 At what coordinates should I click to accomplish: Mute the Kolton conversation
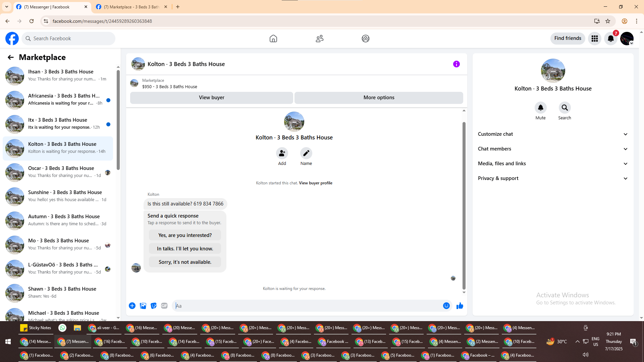point(541,108)
